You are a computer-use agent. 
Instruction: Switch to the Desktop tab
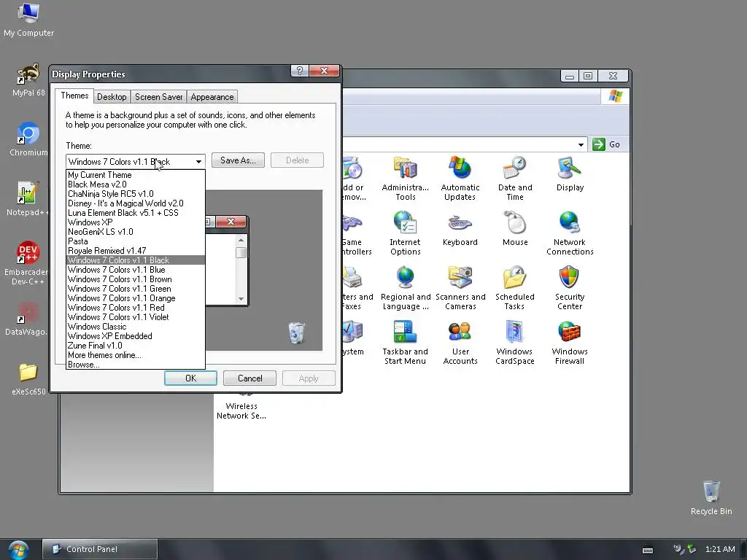pos(112,97)
